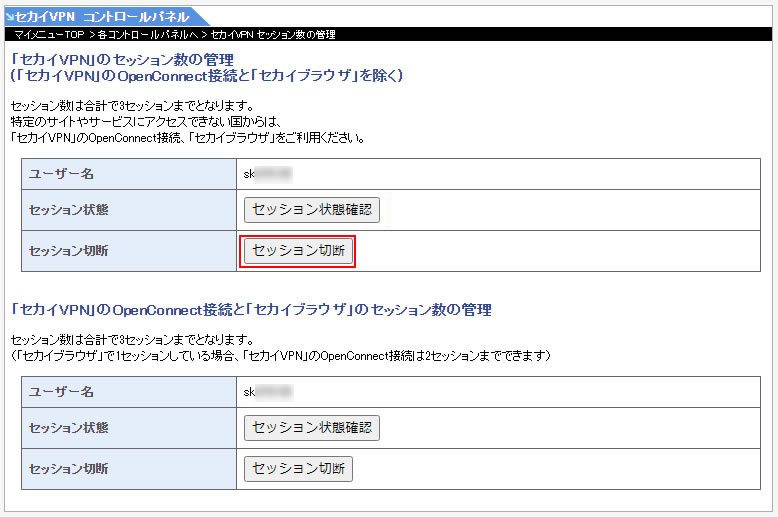Select the ユーザー名 label in the second table

62,392
